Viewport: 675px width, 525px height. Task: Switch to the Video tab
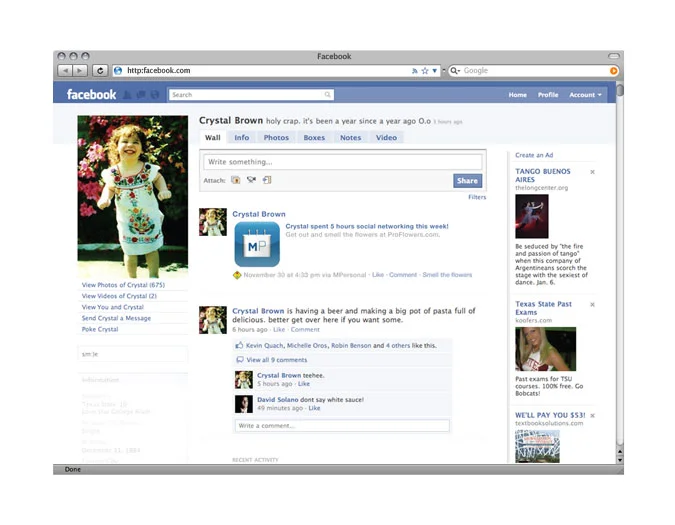[386, 138]
